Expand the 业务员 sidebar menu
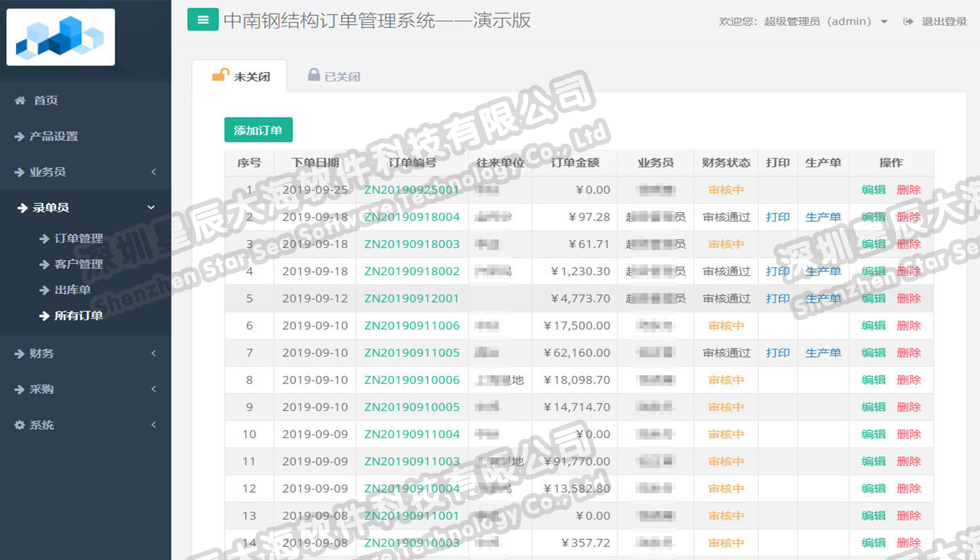Screen dimensions: 980x560 point(85,172)
